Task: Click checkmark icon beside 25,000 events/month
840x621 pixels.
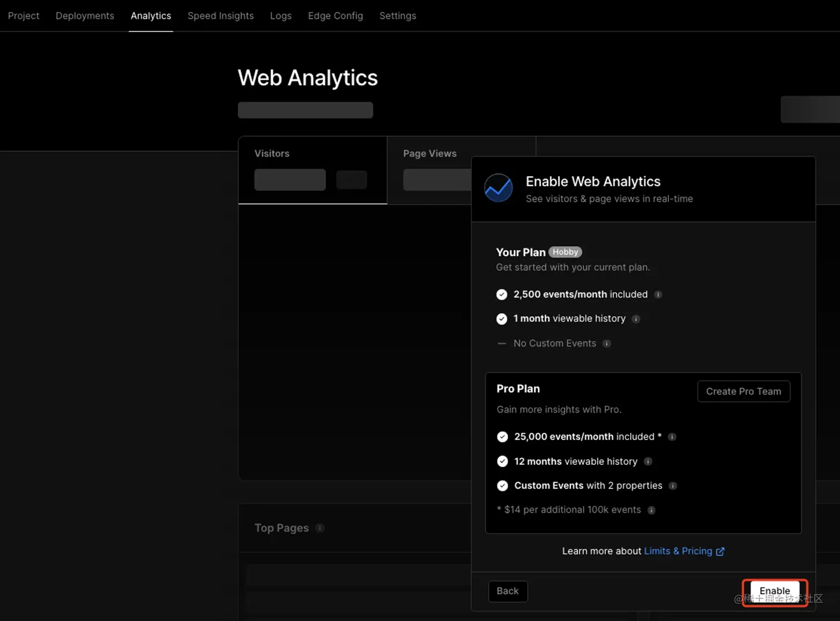Action: pos(502,437)
